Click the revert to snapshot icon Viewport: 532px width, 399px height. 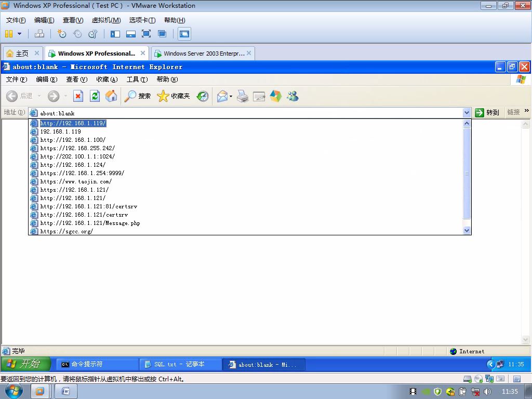pos(77,34)
